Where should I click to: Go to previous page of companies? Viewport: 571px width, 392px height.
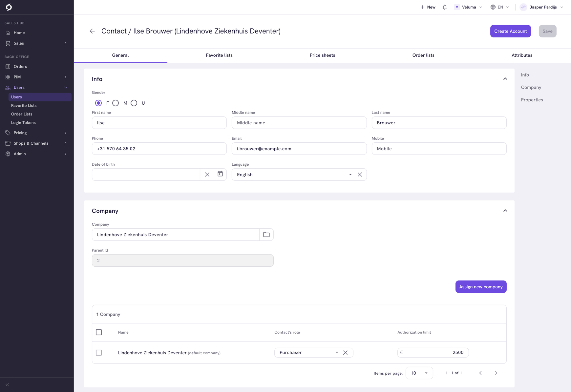tap(480, 373)
